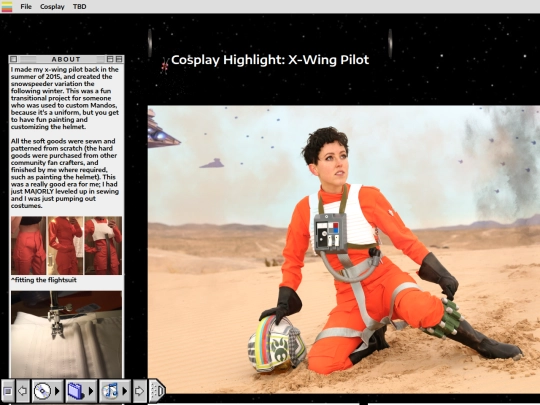Expand the music module arrow
The height and width of the screenshot is (405, 540).
coord(125,391)
